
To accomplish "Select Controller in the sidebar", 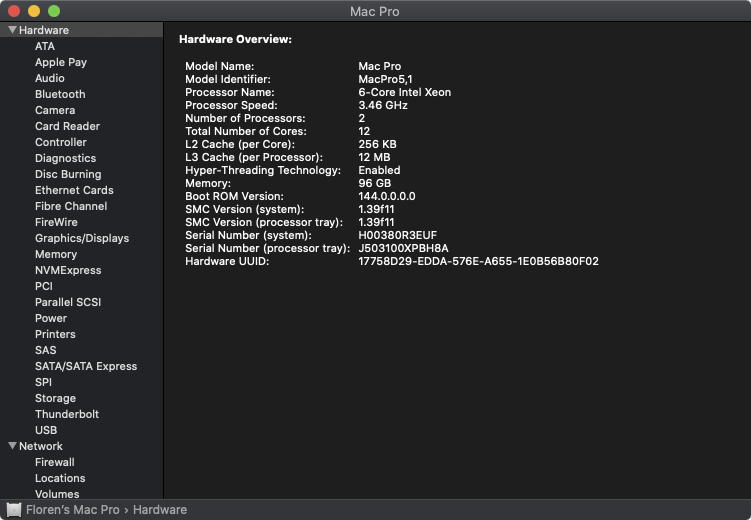I will [60, 142].
